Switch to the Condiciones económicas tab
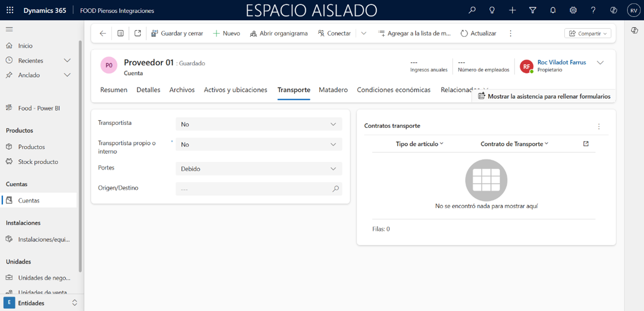 [x=394, y=90]
